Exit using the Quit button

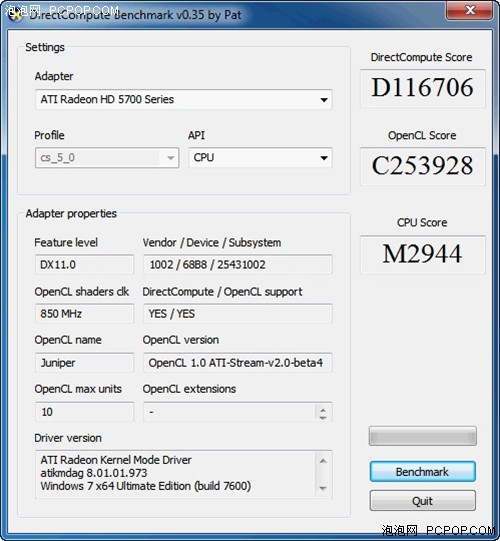tap(423, 501)
